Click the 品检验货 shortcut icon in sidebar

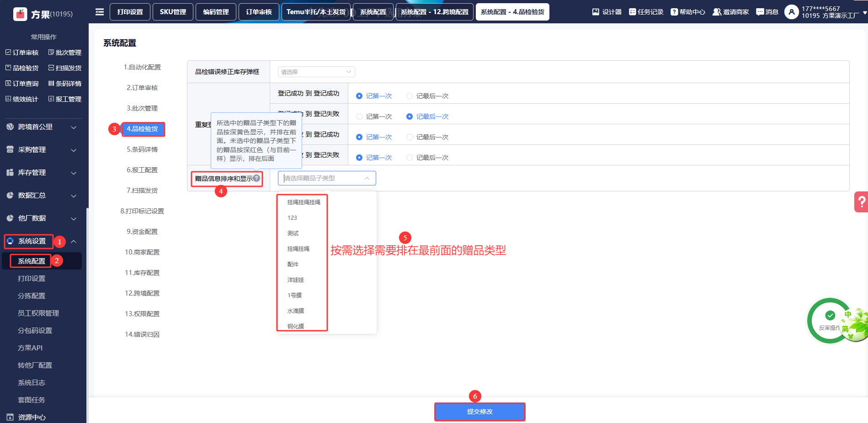pyautogui.click(x=8, y=68)
